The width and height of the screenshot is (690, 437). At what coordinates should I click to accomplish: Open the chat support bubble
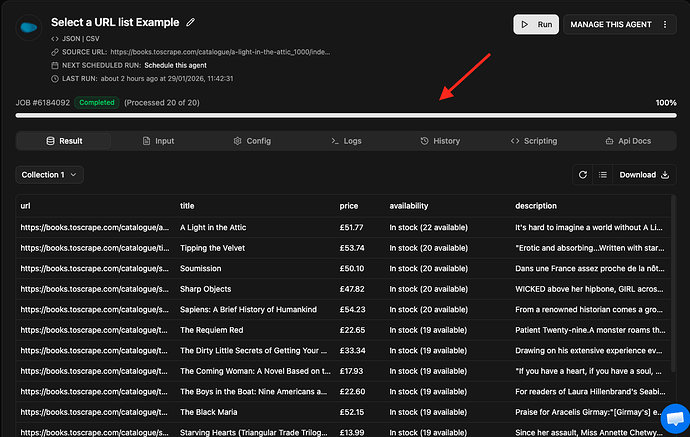[675, 419]
